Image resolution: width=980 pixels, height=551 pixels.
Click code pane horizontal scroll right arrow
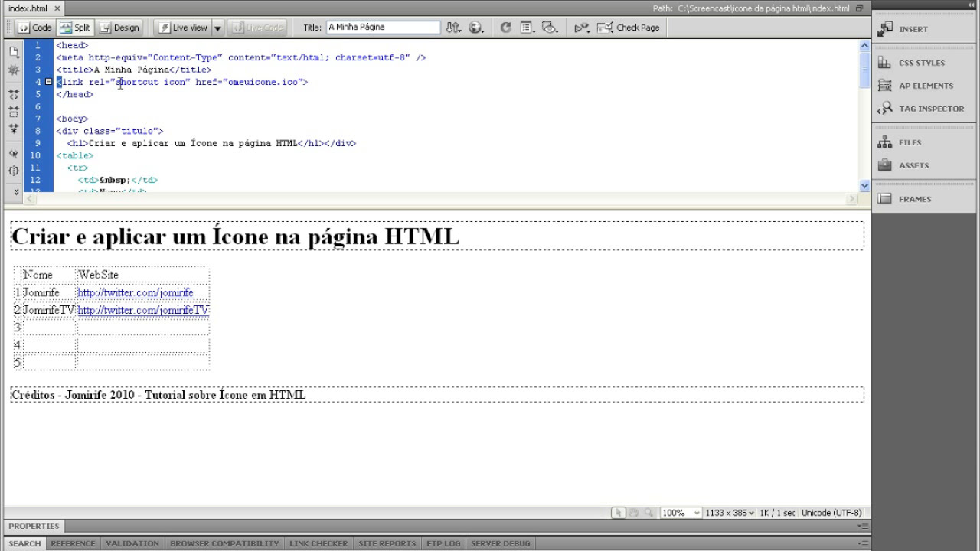tap(851, 199)
